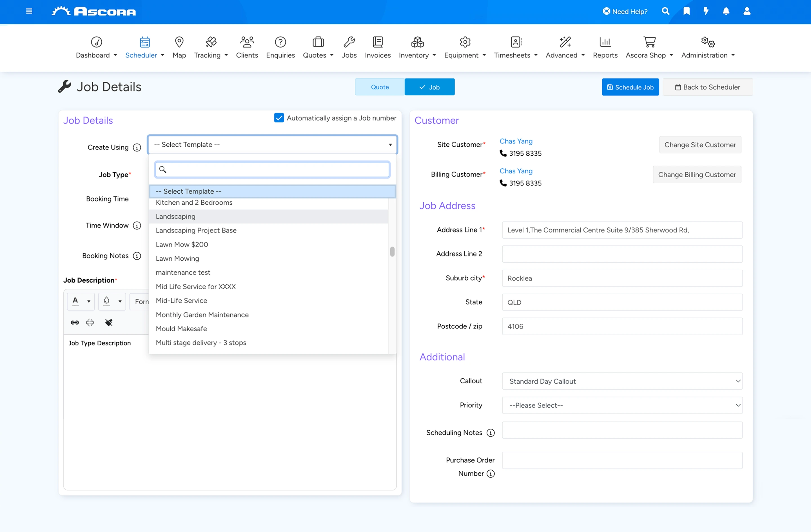Open the hamburger menu icon
811x532 pixels.
tap(29, 11)
